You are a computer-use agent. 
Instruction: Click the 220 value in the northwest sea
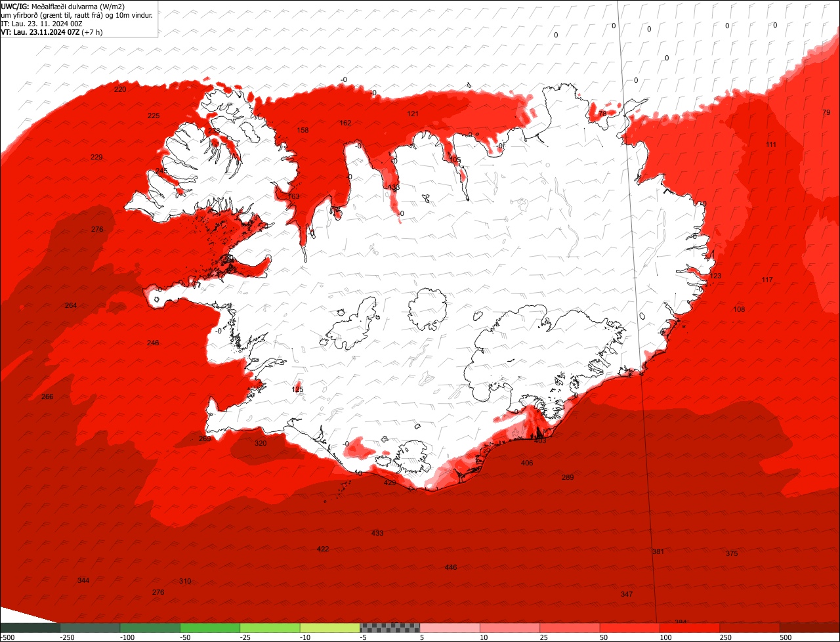coord(120,89)
